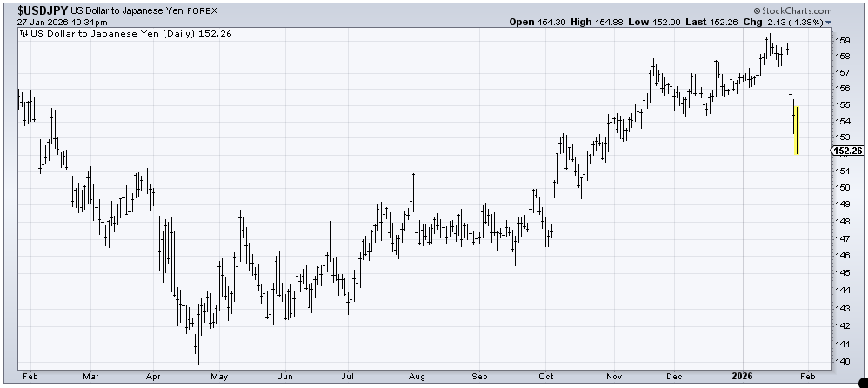The image size is (868, 388).
Task: Click the blue down-triangle after Chg value
Action: (828, 23)
